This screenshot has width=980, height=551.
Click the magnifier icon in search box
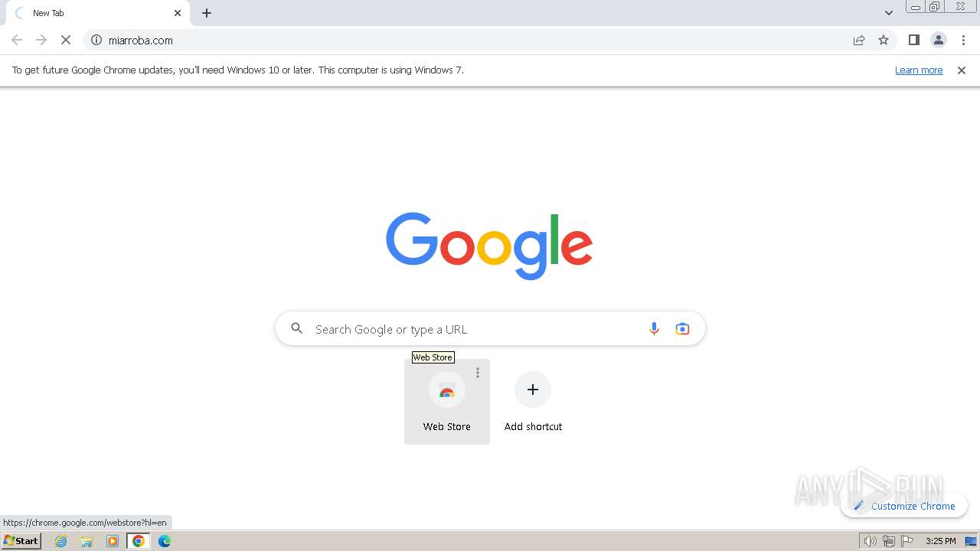pos(297,329)
